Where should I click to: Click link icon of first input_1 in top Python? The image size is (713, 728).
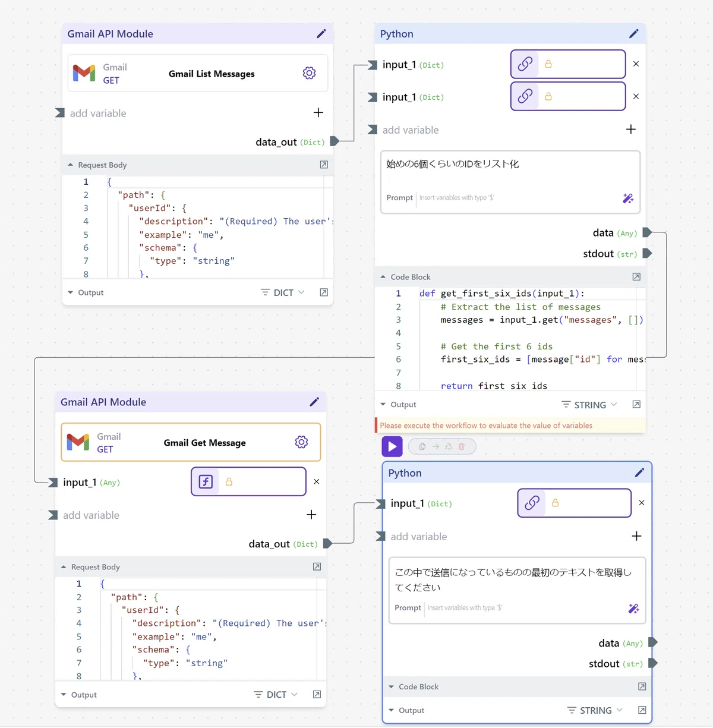coord(525,64)
